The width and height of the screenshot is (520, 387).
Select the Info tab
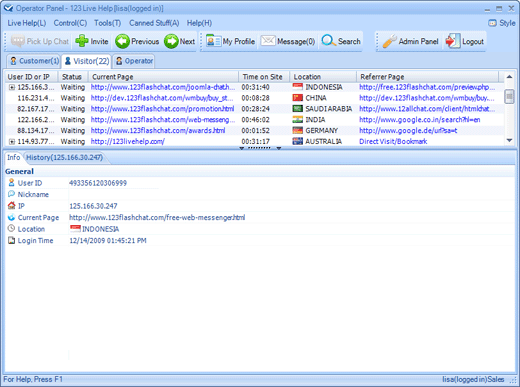tap(14, 157)
